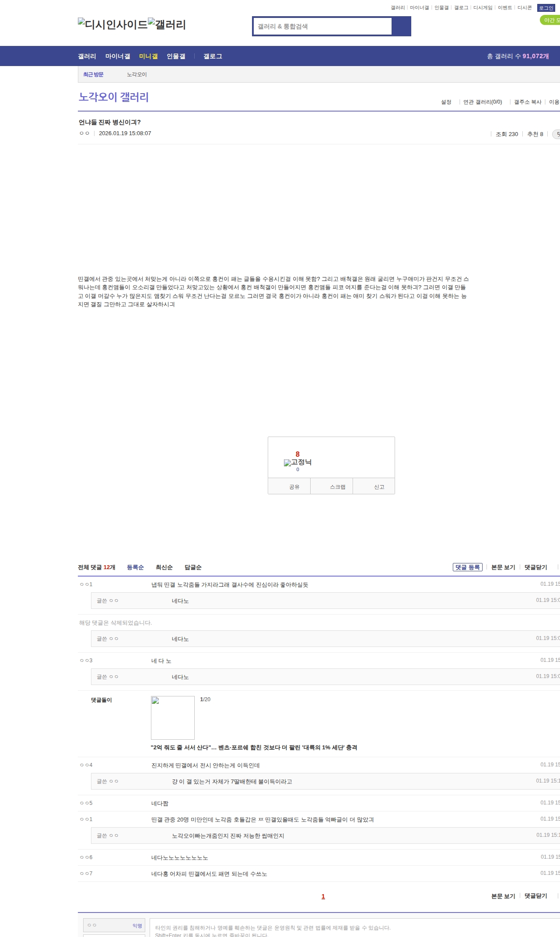Switch to the 마이너갤 navigation tab
This screenshot has width=560, height=937.
click(118, 56)
